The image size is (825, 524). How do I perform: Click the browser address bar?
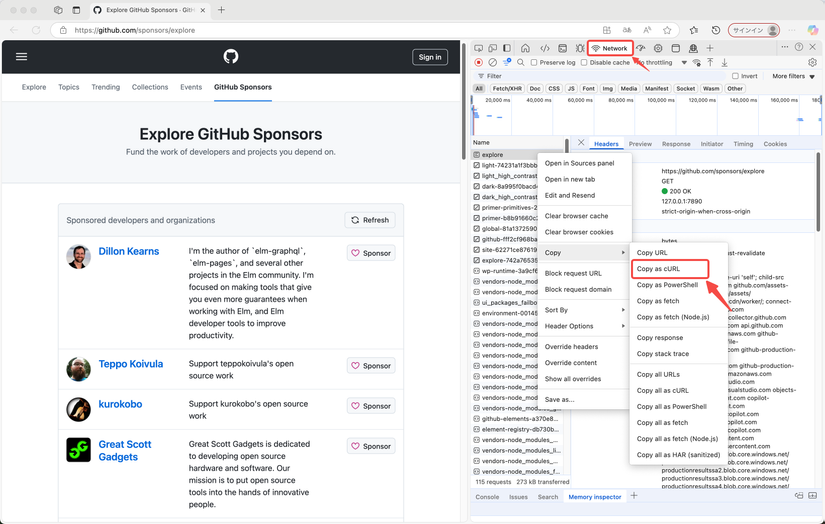(337, 30)
